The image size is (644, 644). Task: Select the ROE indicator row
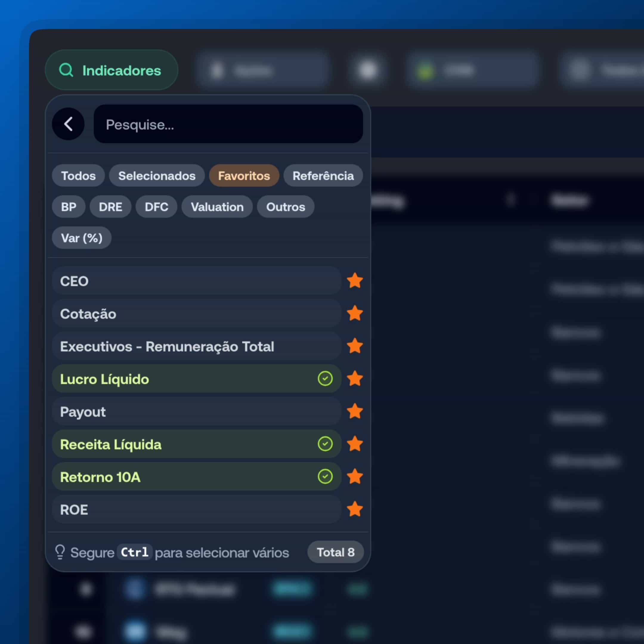[x=197, y=509]
